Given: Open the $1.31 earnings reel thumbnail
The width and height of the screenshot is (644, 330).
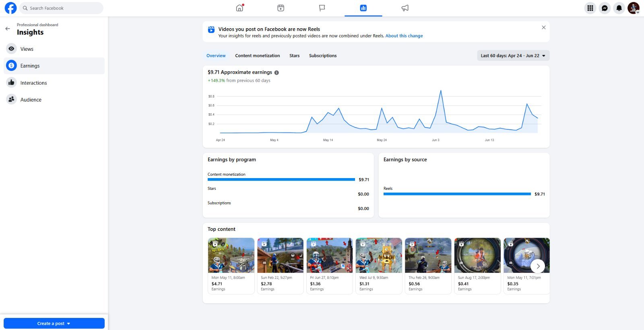Looking at the screenshot, I should [379, 255].
